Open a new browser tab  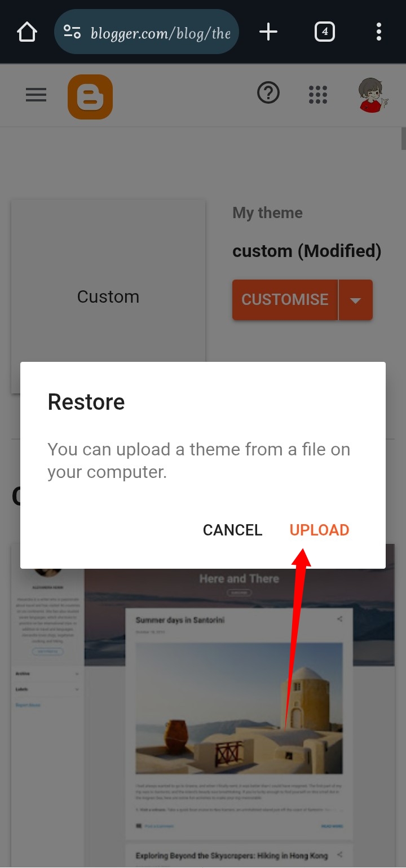268,32
